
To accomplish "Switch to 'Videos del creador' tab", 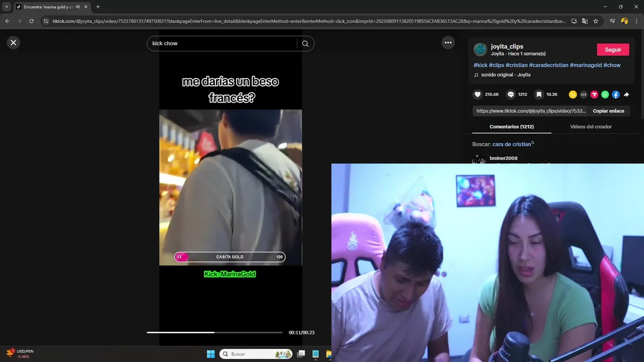I will 591,127.
